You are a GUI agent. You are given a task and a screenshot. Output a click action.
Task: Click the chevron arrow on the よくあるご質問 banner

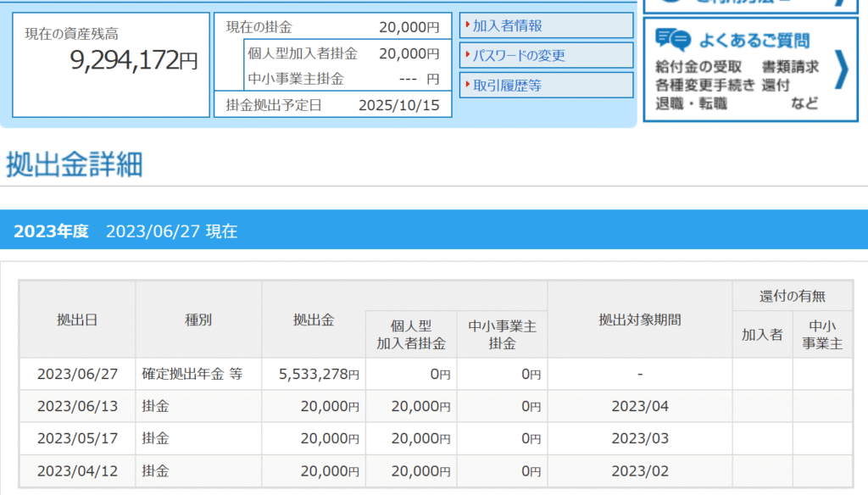(840, 70)
